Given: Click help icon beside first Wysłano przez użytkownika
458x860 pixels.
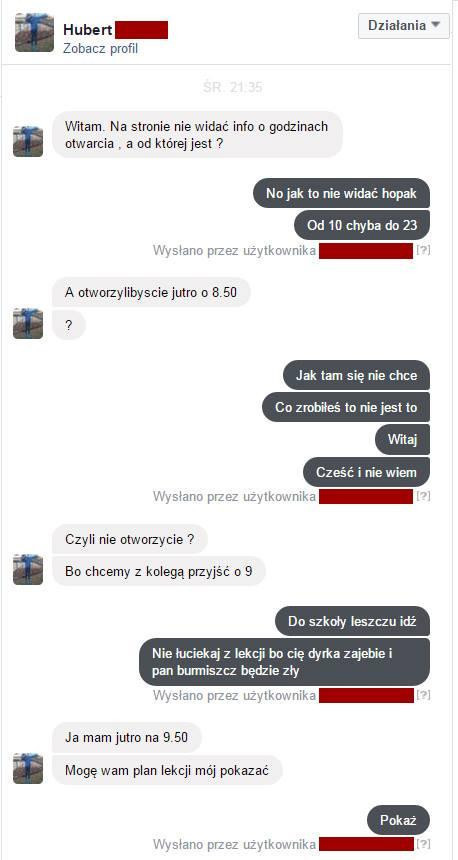Looking at the screenshot, I should [x=423, y=251].
